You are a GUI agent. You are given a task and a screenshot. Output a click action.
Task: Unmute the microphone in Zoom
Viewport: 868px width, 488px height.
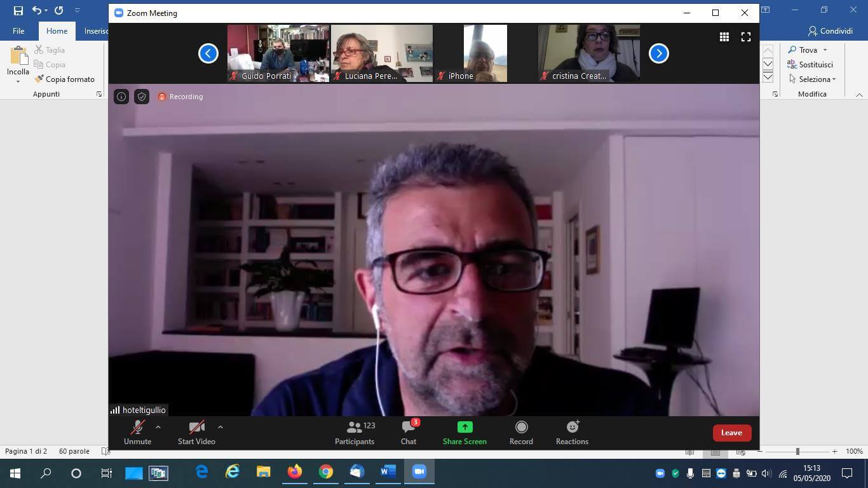137,433
